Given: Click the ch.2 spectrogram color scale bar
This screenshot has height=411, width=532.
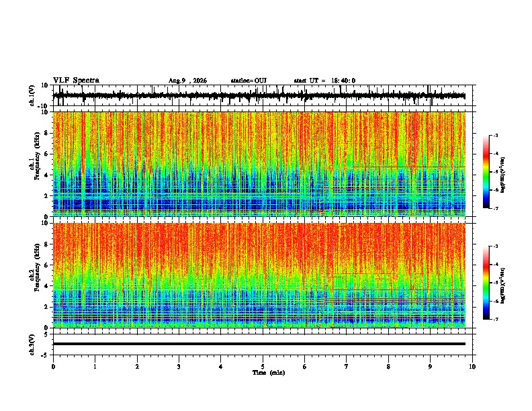Looking at the screenshot, I should 486,283.
